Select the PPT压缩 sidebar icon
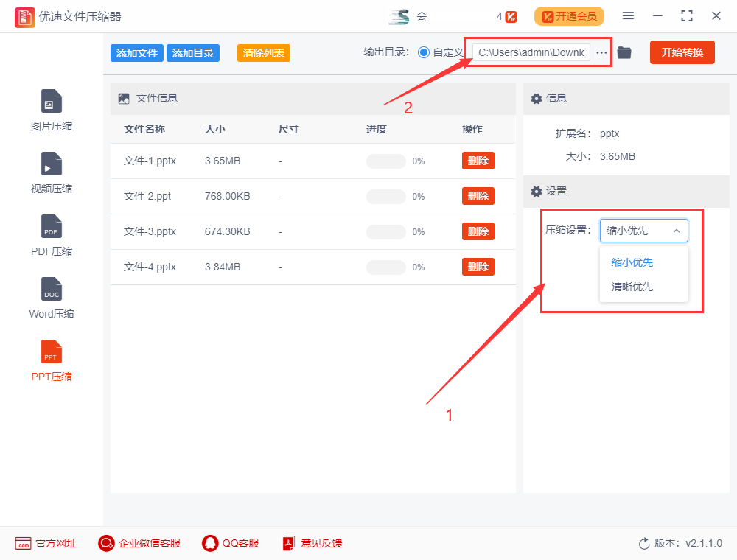Image resolution: width=737 pixels, height=560 pixels. coord(51,360)
